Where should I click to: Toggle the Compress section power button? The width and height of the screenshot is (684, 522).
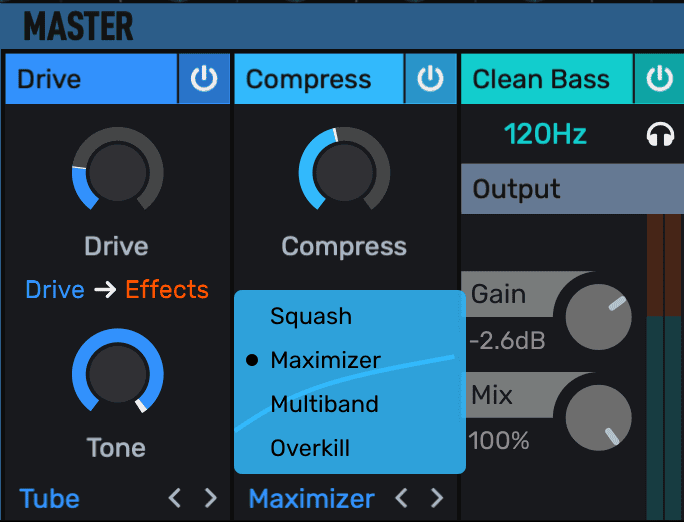click(x=431, y=80)
